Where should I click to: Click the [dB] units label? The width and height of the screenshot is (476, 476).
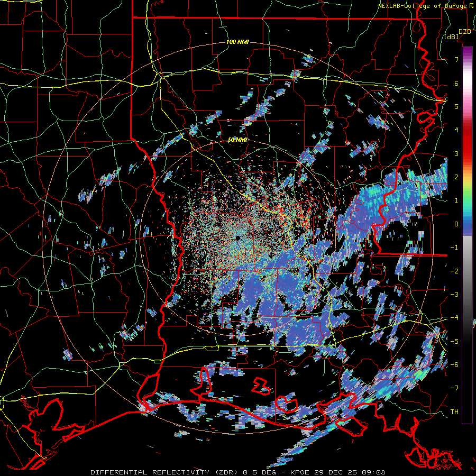click(x=452, y=37)
